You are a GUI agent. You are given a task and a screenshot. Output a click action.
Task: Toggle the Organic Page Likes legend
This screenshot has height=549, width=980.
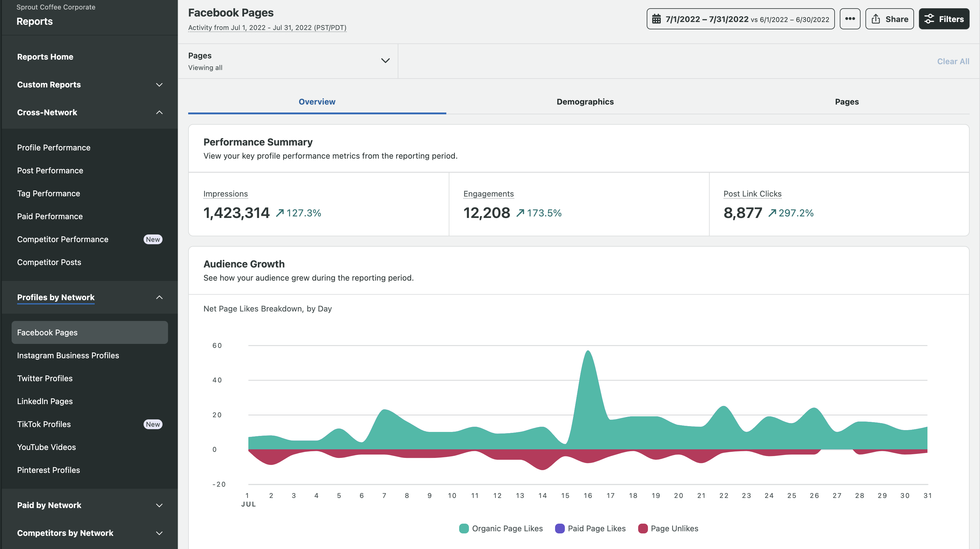[507, 529]
